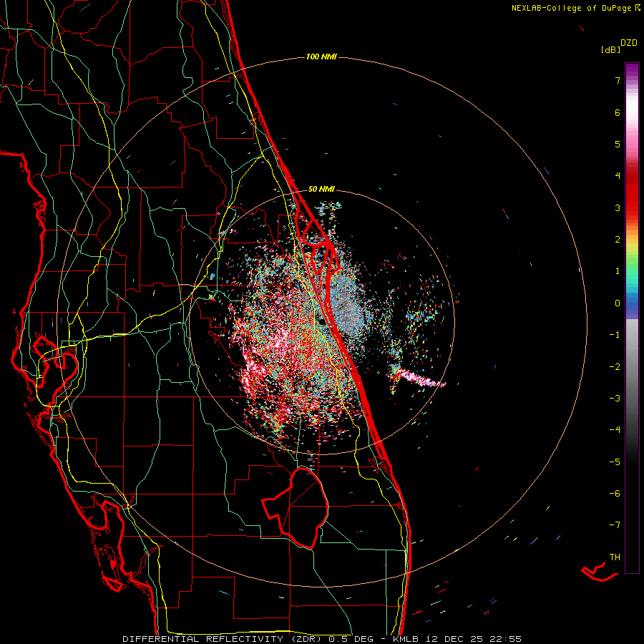The image size is (644, 644).
Task: Click the ZDR color scale bar
Action: (x=632, y=318)
